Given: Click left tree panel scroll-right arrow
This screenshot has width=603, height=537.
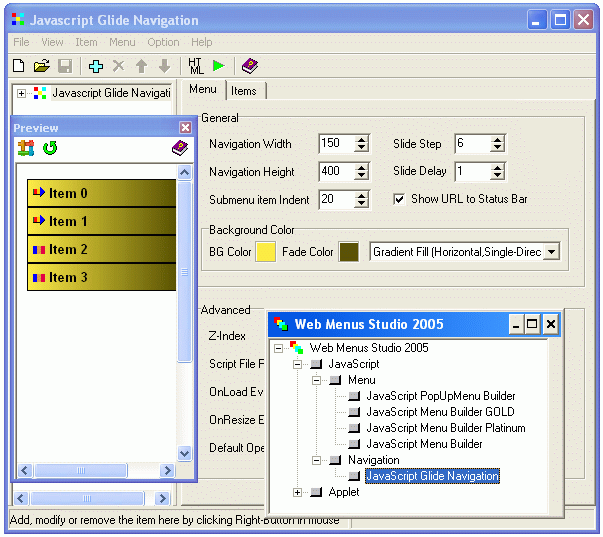Looking at the screenshot, I should click(162, 499).
